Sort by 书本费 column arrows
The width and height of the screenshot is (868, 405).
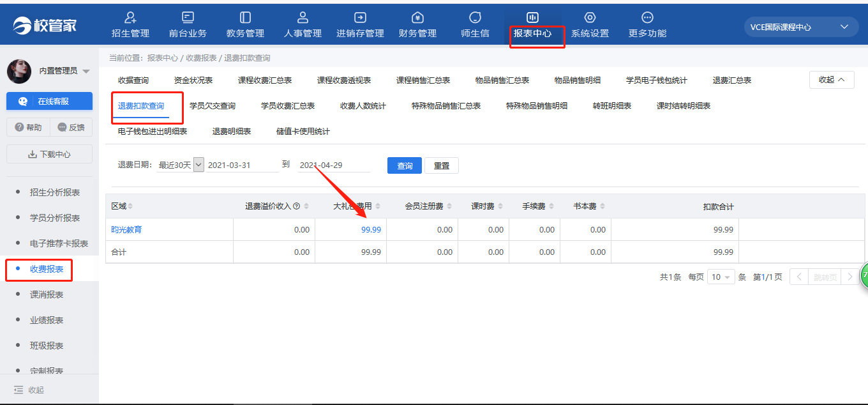(602, 206)
